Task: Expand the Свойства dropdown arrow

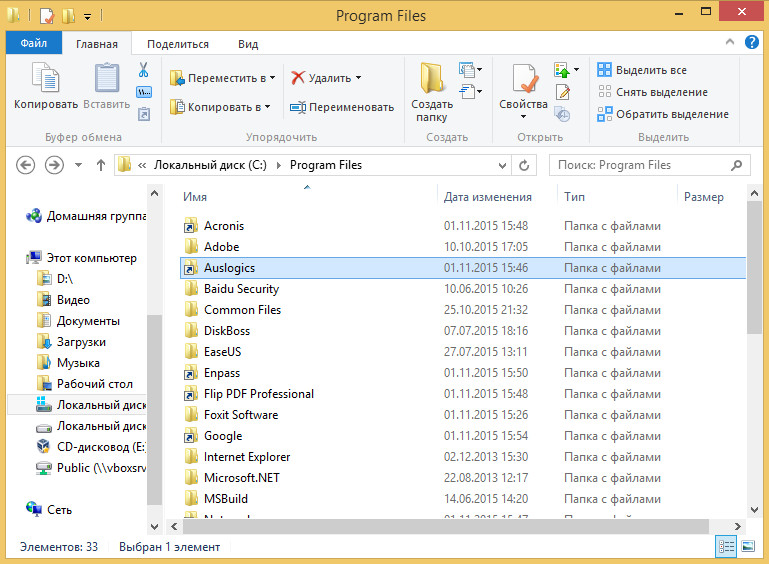Action: pyautogui.click(x=523, y=117)
